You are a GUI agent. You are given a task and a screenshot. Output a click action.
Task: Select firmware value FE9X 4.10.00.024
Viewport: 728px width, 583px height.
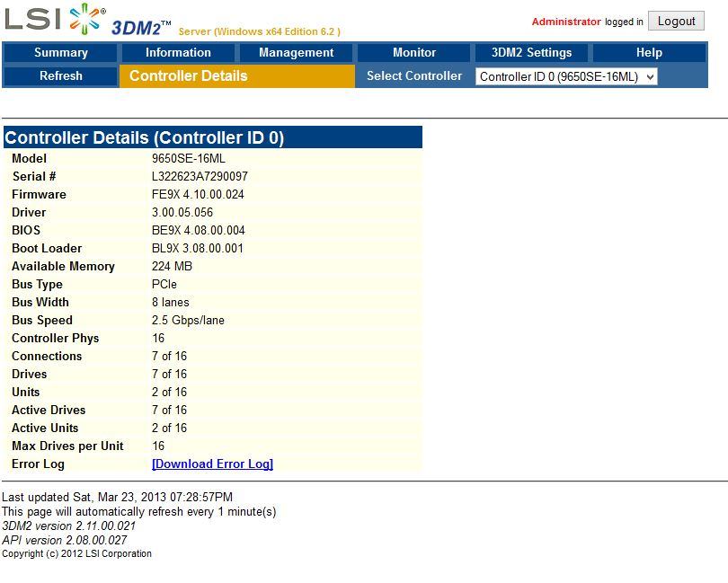click(x=198, y=195)
